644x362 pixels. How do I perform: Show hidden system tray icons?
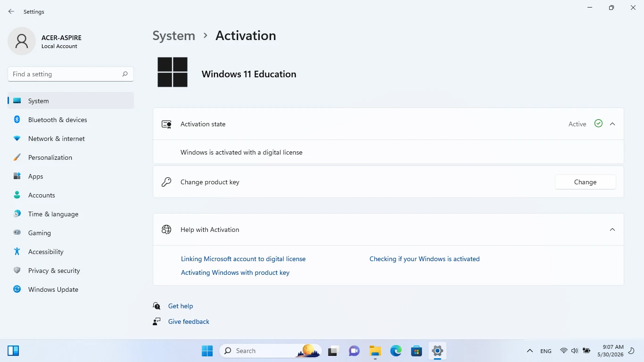click(530, 351)
